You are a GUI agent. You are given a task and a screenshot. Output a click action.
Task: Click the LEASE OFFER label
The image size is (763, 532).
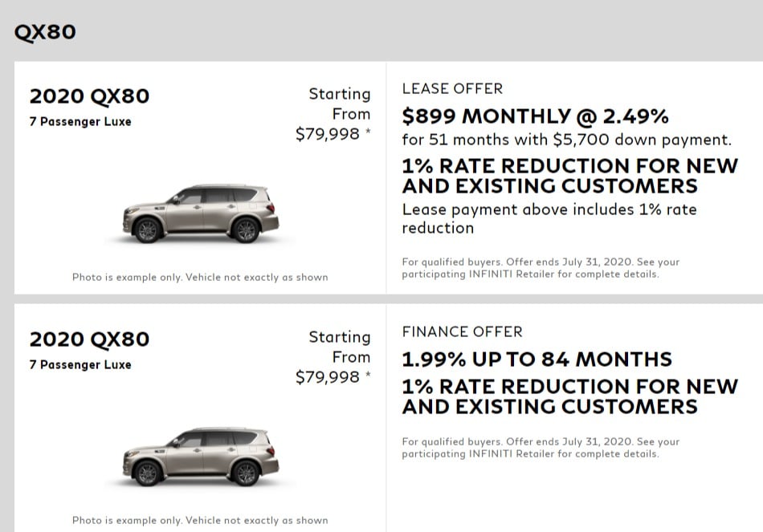452,88
